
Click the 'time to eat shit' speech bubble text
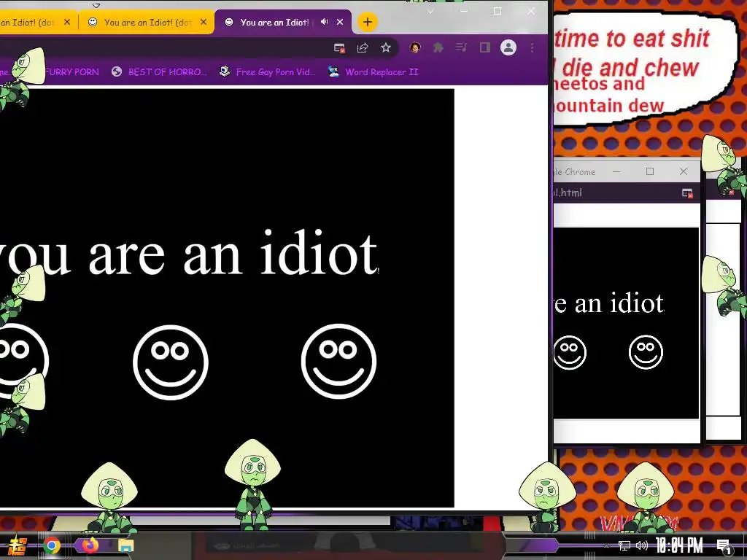(x=632, y=38)
